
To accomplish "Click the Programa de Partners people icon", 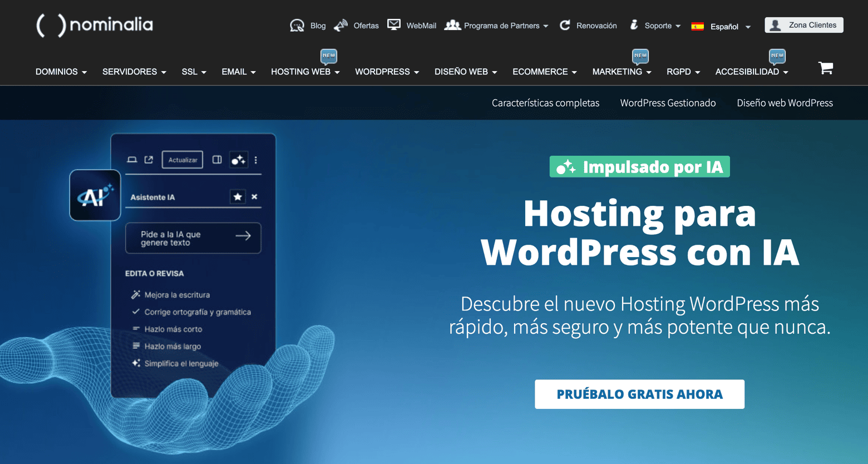I will click(452, 25).
